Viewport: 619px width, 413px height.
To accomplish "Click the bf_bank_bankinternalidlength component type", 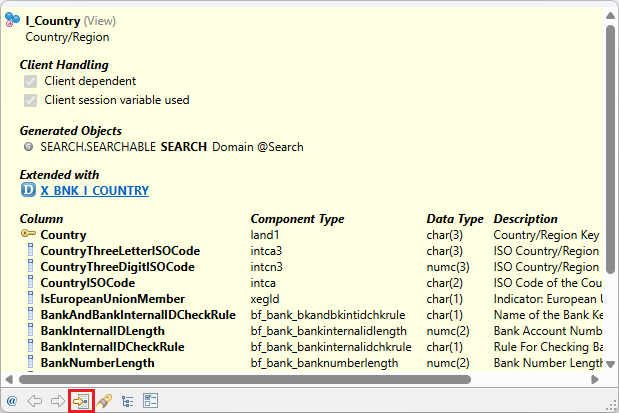I will [x=328, y=331].
